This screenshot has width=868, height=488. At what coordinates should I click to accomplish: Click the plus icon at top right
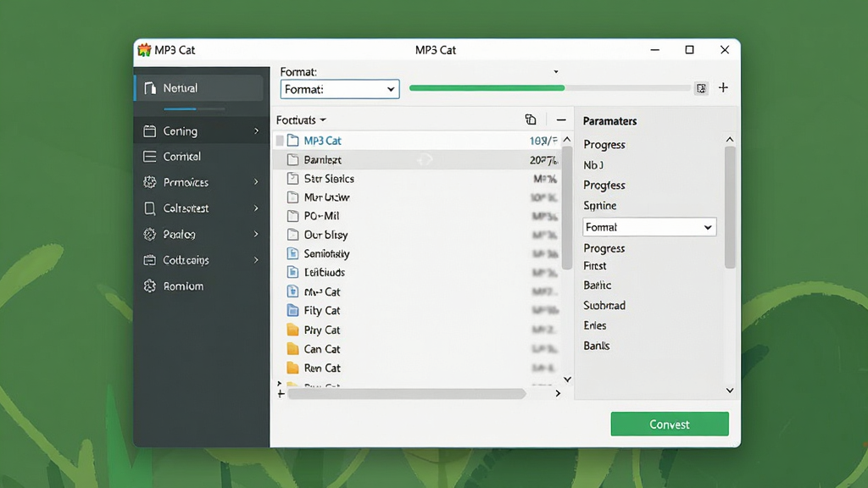(723, 87)
